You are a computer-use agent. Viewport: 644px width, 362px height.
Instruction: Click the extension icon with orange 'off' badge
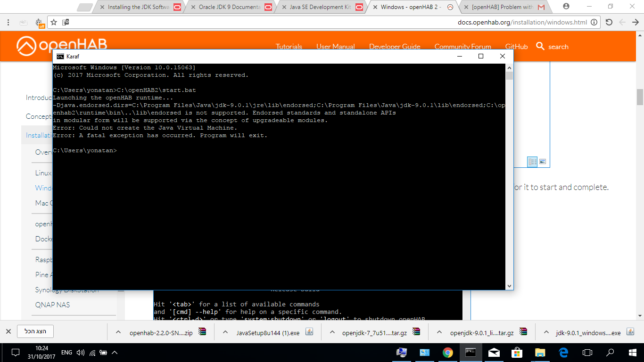(x=40, y=23)
